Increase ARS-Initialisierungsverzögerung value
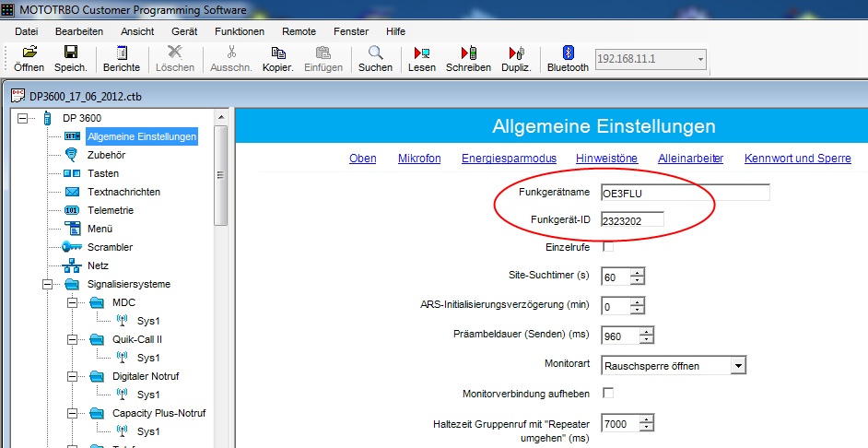The width and height of the screenshot is (868, 448). point(638,301)
